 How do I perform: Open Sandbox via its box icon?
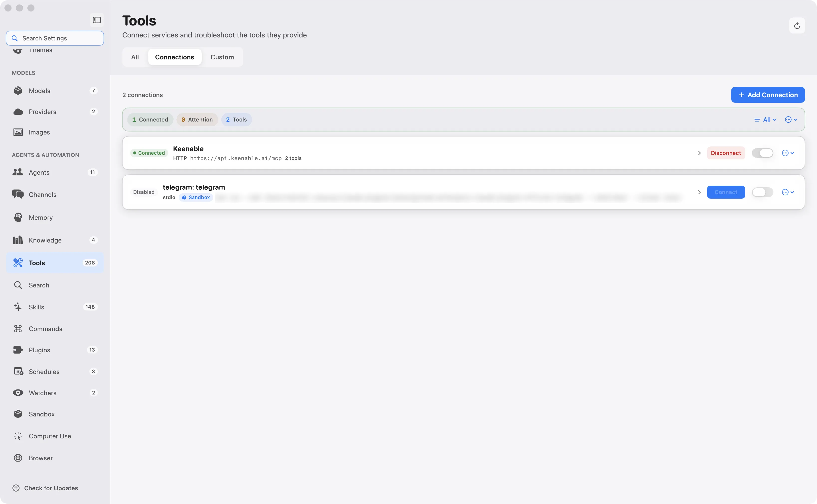(18, 414)
